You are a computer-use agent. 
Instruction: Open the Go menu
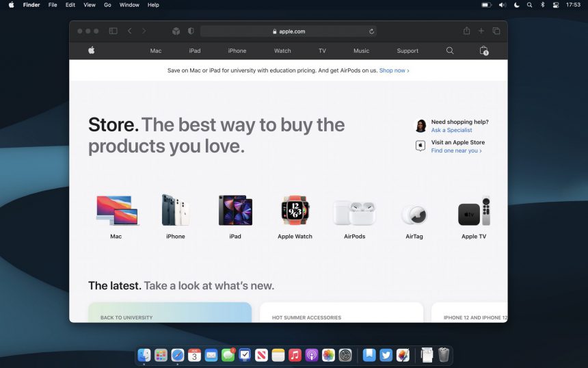pyautogui.click(x=107, y=5)
